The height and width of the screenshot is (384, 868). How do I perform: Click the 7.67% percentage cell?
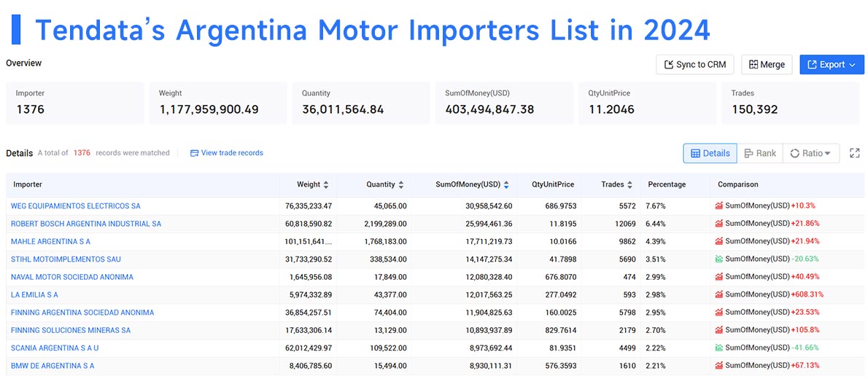(x=656, y=205)
